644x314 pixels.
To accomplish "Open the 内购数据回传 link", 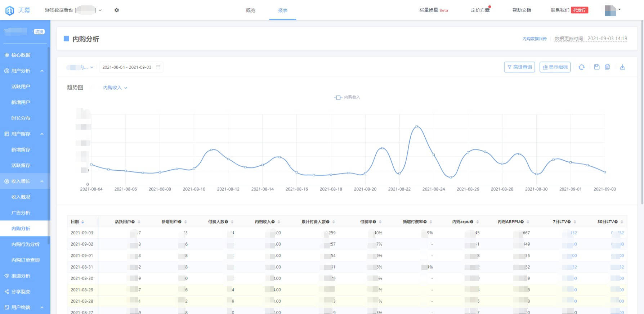I will [x=535, y=39].
